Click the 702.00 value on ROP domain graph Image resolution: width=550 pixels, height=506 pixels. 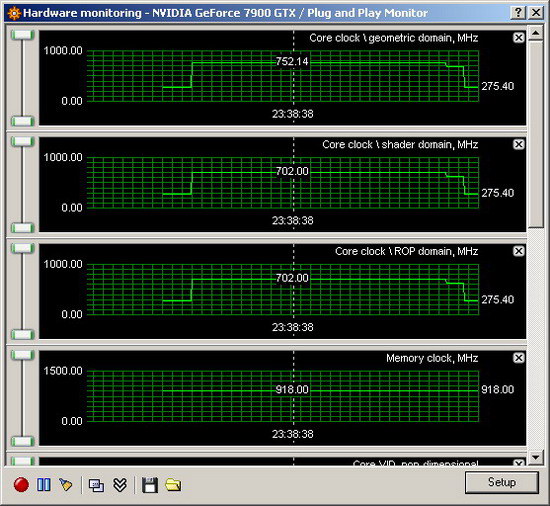coord(292,278)
